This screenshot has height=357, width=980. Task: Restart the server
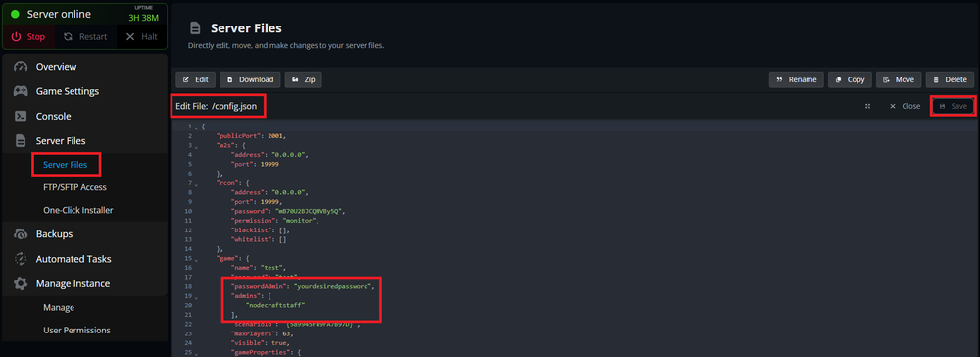(x=85, y=37)
